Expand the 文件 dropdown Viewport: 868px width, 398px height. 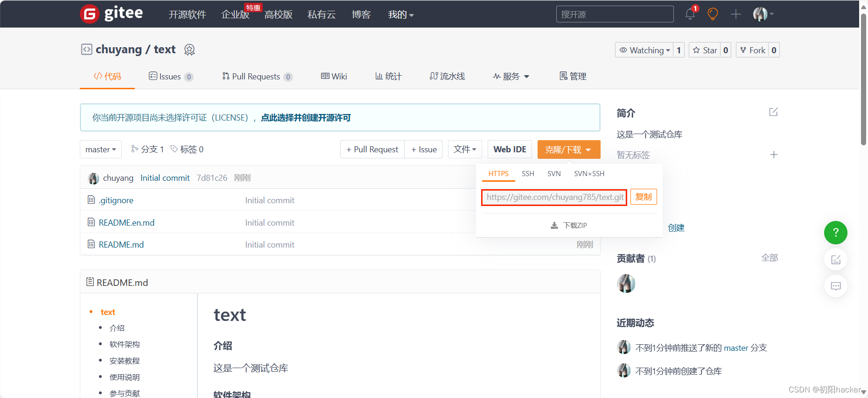pos(465,149)
